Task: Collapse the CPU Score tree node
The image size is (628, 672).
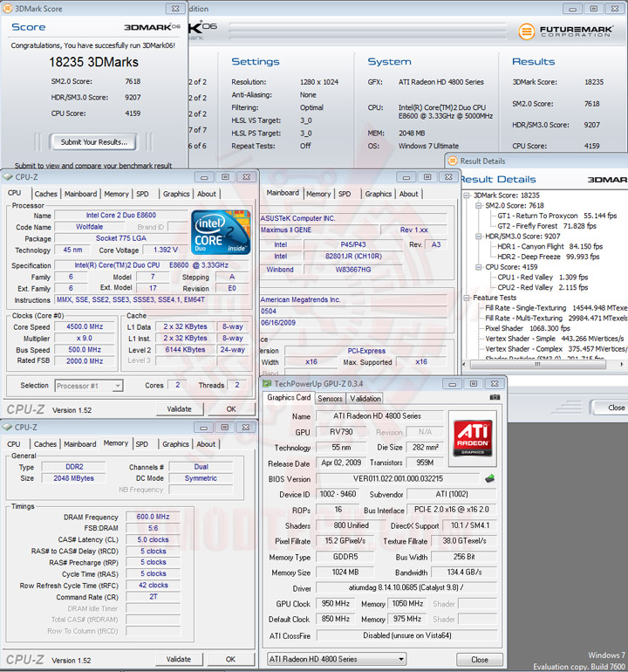Action: (479, 267)
